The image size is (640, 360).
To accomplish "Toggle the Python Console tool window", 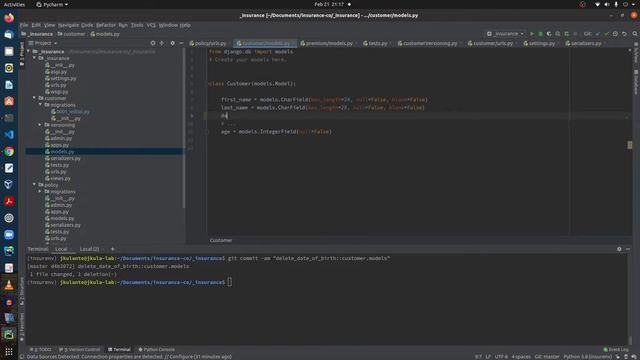I will pyautogui.click(x=157, y=349).
